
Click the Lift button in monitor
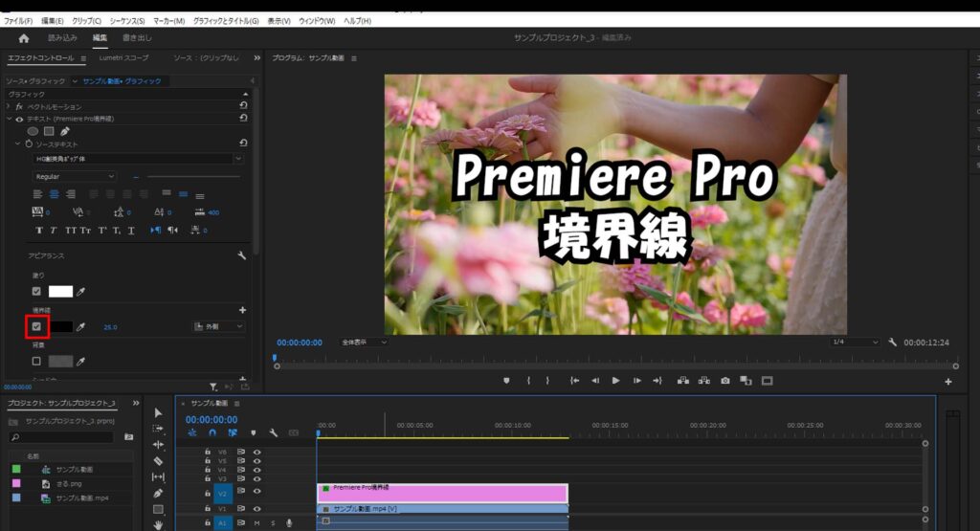point(683,381)
